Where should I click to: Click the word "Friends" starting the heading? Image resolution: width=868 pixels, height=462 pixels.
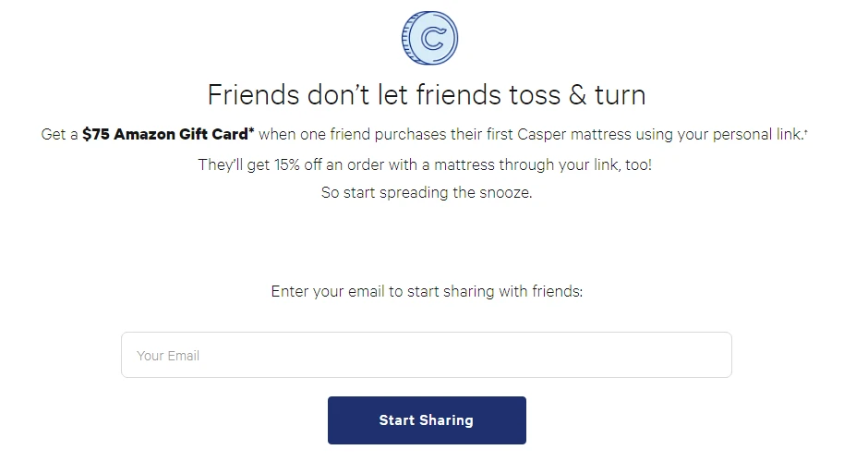point(241,94)
